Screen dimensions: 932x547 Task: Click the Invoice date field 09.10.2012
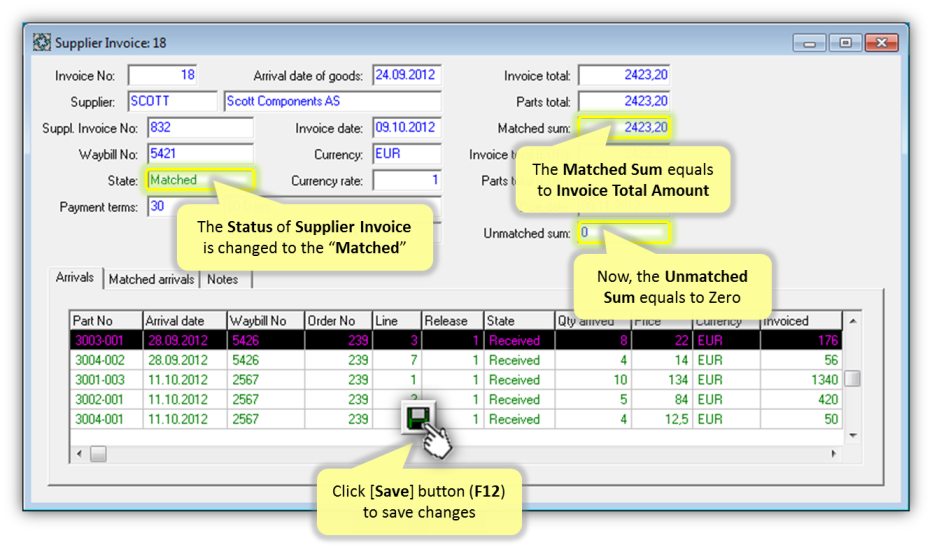click(x=406, y=128)
